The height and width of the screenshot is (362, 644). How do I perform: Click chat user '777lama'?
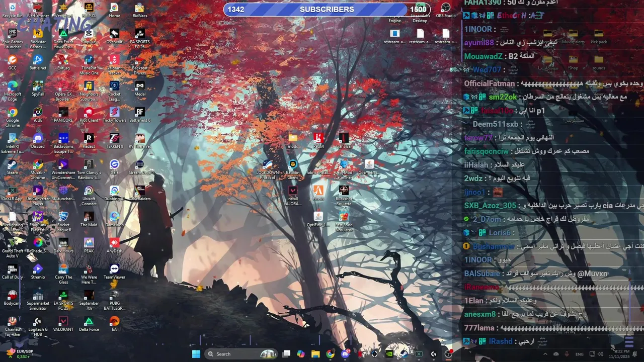coord(479,328)
